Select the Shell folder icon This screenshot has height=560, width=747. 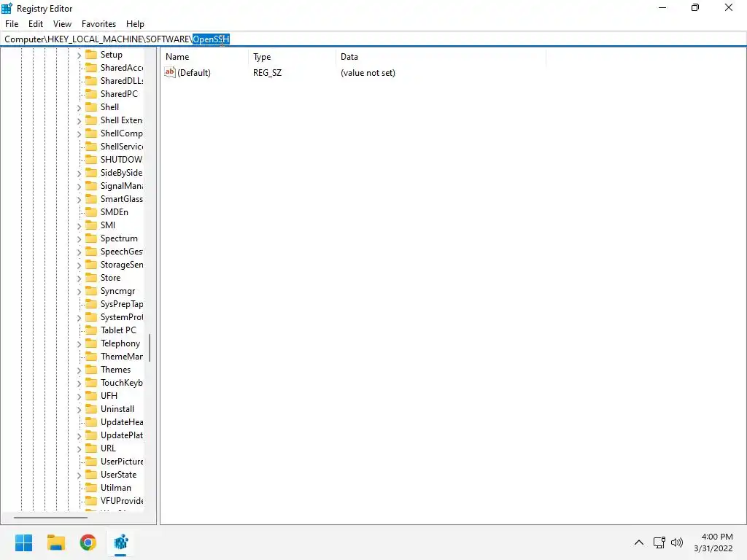click(91, 107)
